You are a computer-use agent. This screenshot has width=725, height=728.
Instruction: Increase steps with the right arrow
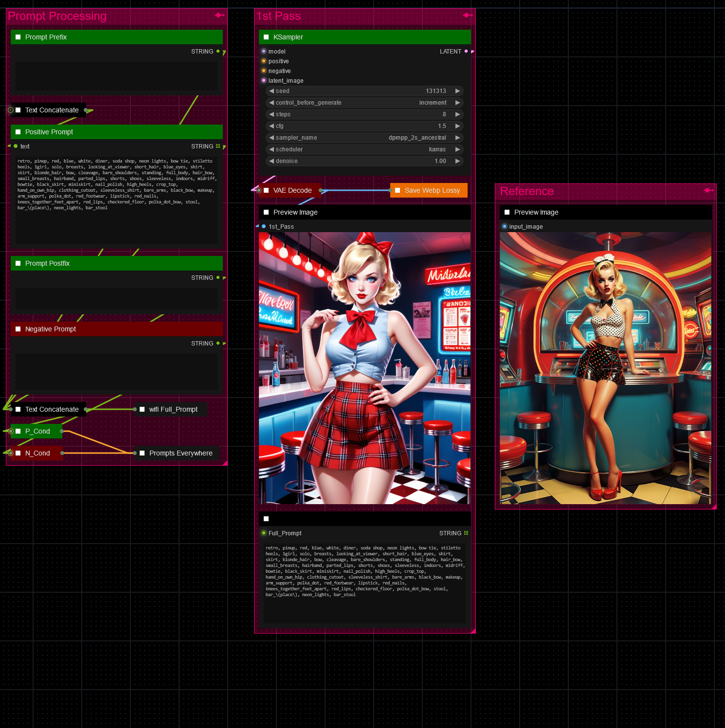(x=457, y=114)
